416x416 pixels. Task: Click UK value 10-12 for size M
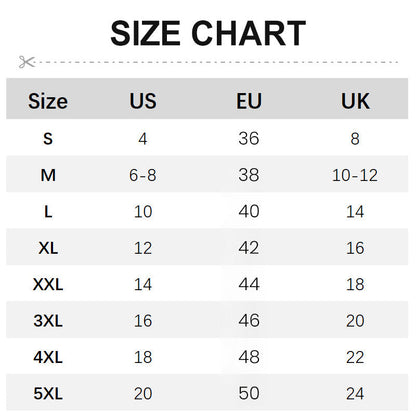pos(355,175)
